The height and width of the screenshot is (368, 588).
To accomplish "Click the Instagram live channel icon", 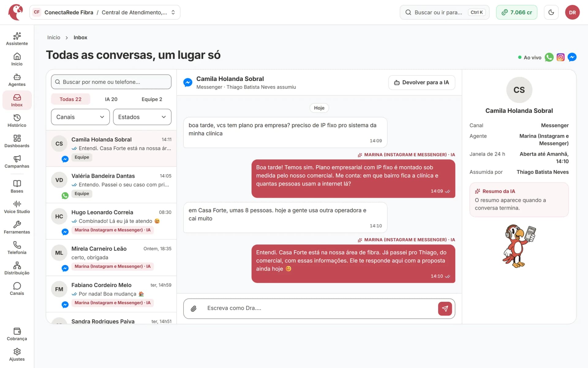I will tap(560, 57).
